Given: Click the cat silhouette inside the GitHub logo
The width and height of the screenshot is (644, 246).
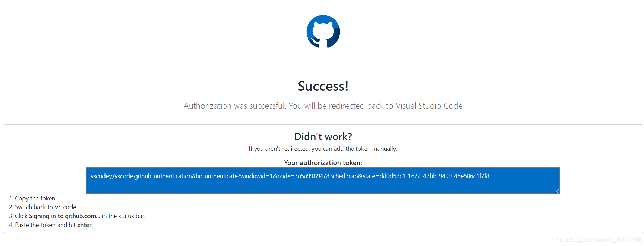Looking at the screenshot, I should [323, 31].
